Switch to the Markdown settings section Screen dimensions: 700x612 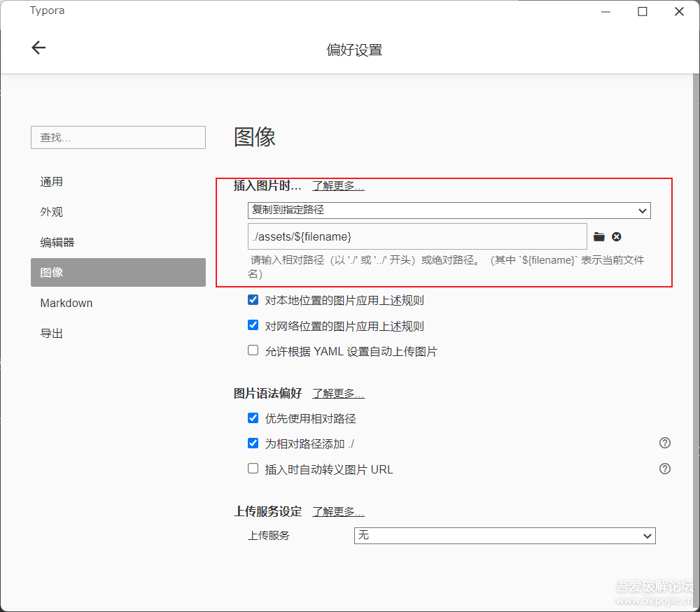tap(66, 303)
